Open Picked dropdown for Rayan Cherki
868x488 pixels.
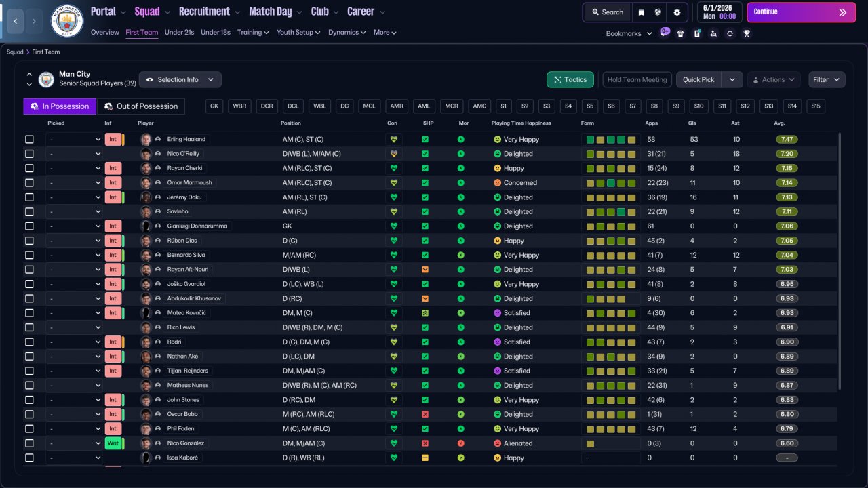click(74, 168)
